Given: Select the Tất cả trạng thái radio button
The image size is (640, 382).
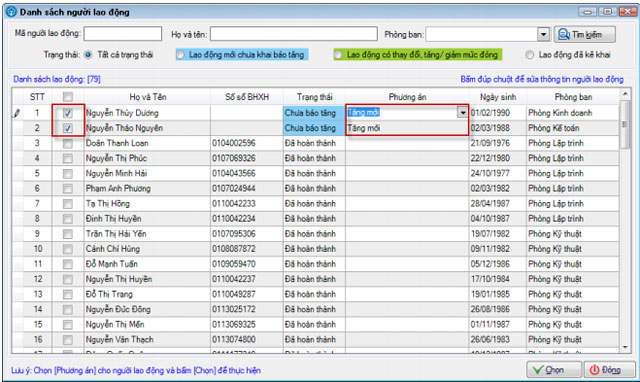Looking at the screenshot, I should [x=88, y=55].
